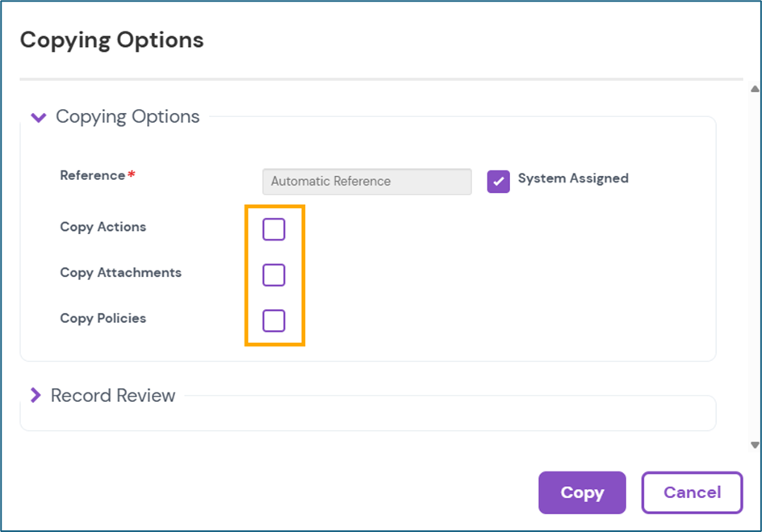Click the Record Review section title
This screenshot has height=532, width=762.
point(113,396)
